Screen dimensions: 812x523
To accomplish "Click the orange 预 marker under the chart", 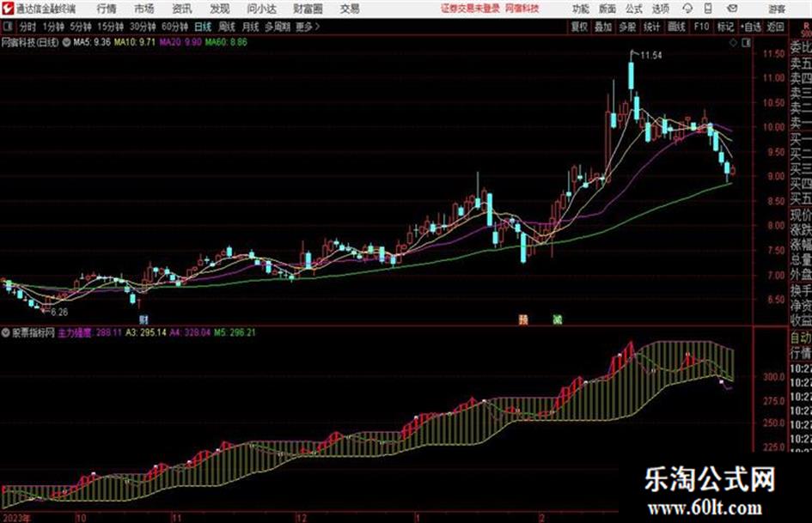I will click(523, 319).
